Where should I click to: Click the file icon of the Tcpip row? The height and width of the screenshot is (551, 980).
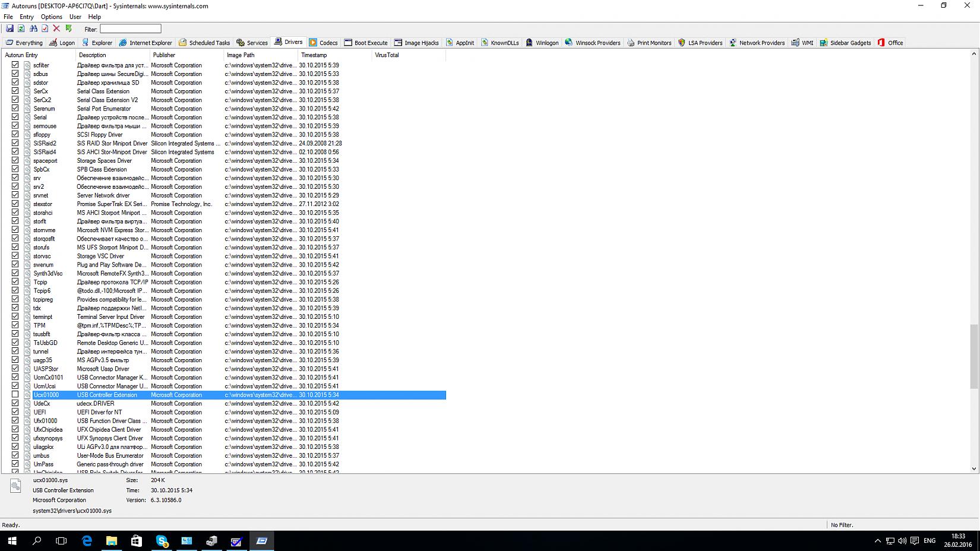[x=27, y=282]
